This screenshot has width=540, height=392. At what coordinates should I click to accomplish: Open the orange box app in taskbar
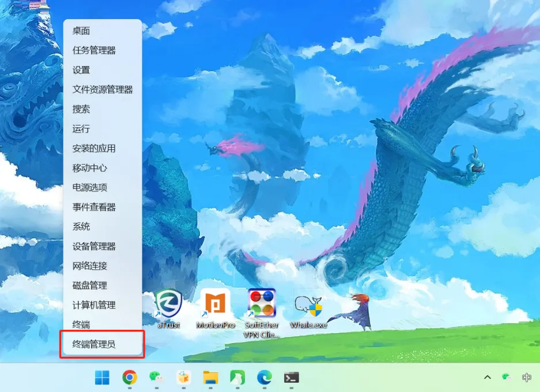(x=184, y=378)
